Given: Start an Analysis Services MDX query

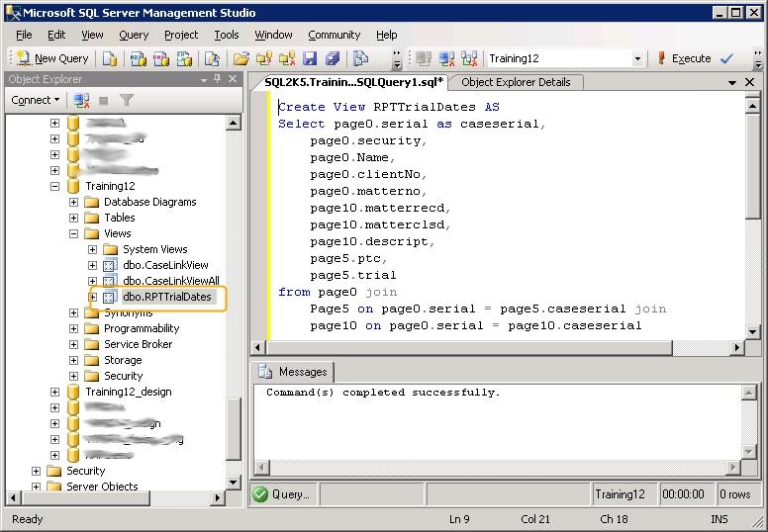Looking at the screenshot, I should tap(139, 58).
